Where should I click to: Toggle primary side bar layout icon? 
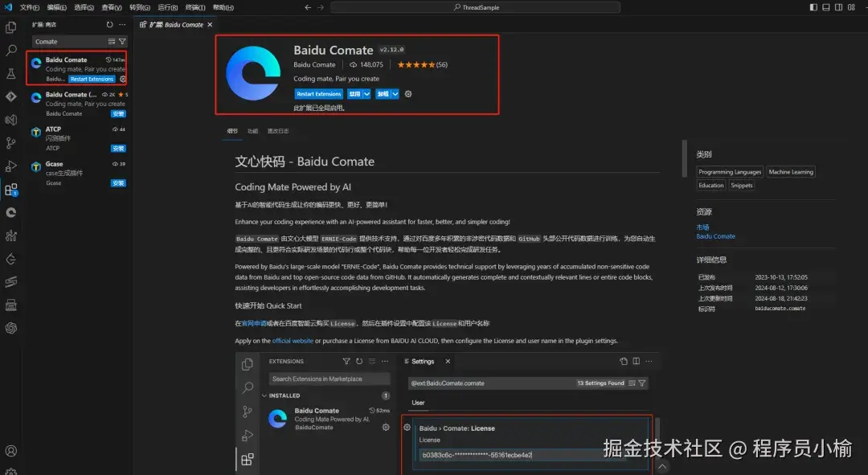tap(813, 7)
